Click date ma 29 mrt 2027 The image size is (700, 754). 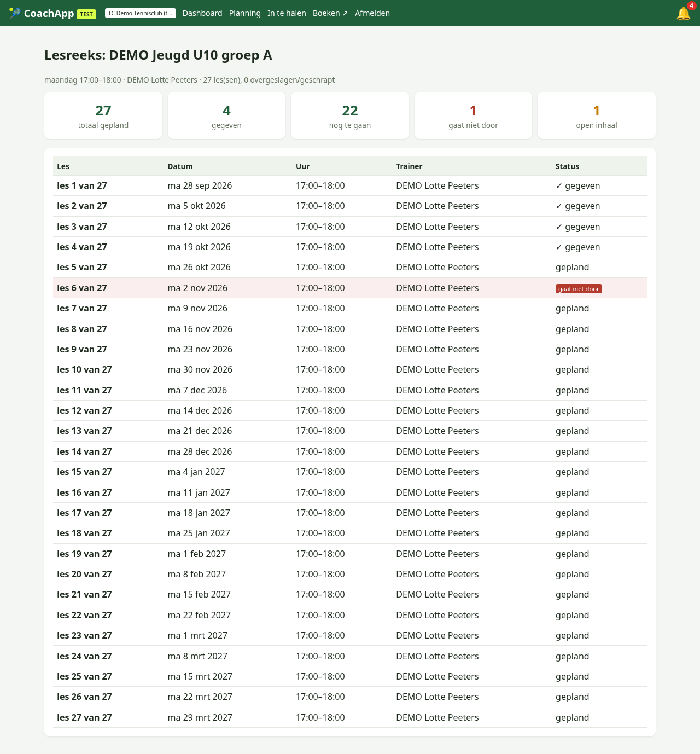200,717
